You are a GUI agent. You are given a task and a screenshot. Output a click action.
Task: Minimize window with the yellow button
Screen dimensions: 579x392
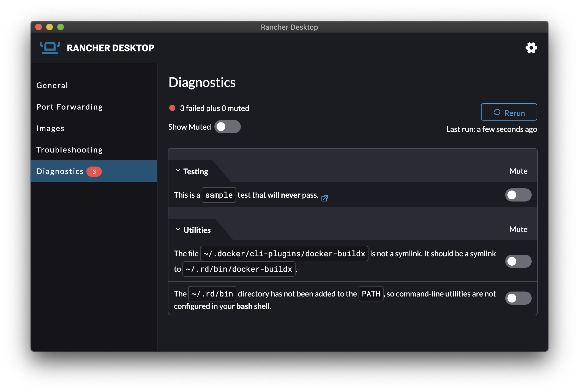pos(50,27)
